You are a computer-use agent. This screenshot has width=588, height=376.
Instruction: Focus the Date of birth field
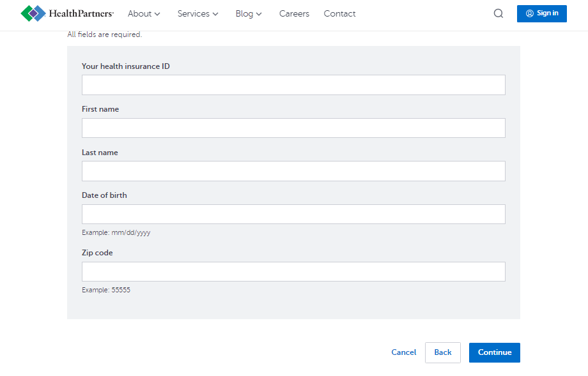pos(293,214)
